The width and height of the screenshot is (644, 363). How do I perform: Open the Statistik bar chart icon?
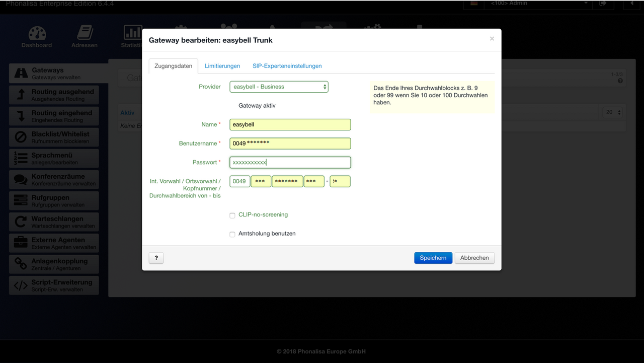(133, 33)
